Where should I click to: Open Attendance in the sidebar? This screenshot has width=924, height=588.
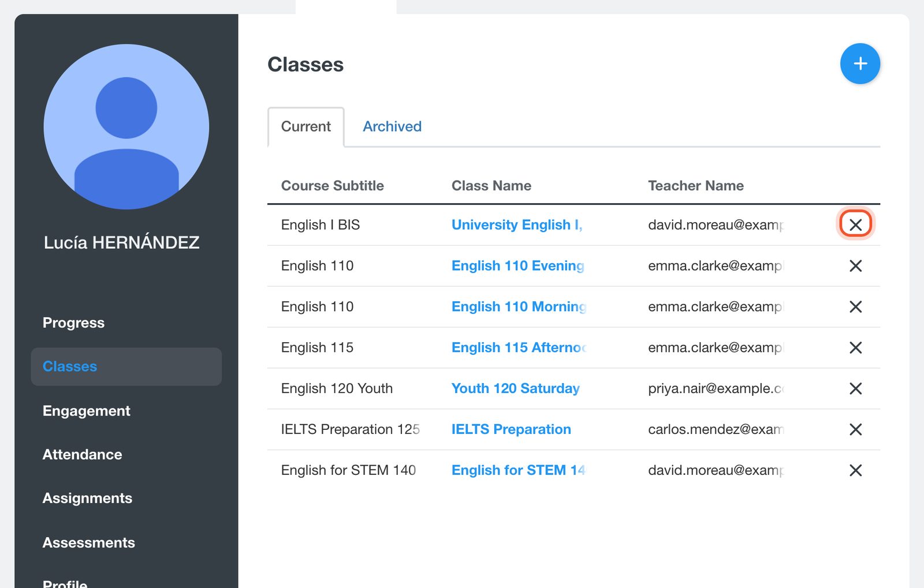coord(83,455)
